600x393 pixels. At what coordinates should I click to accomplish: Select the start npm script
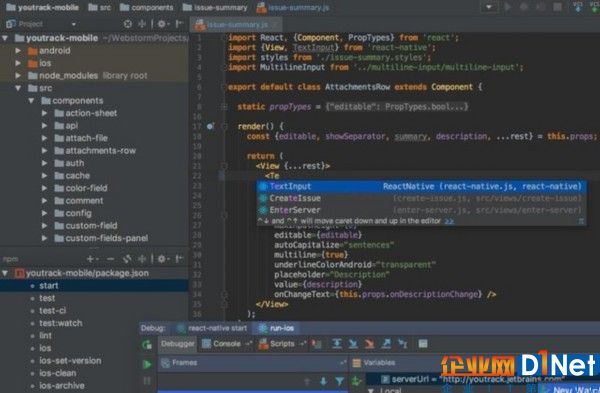click(94, 285)
